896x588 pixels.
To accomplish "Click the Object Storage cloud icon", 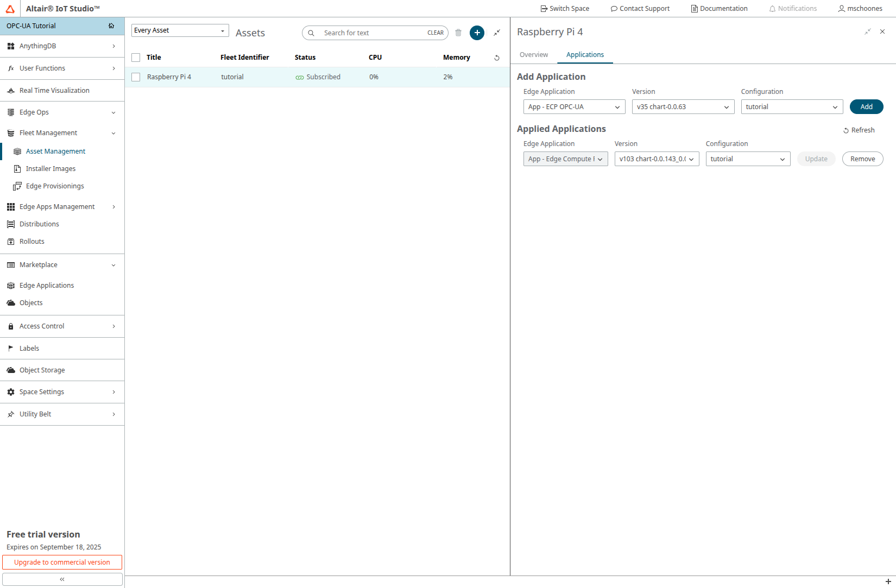I will coord(11,370).
